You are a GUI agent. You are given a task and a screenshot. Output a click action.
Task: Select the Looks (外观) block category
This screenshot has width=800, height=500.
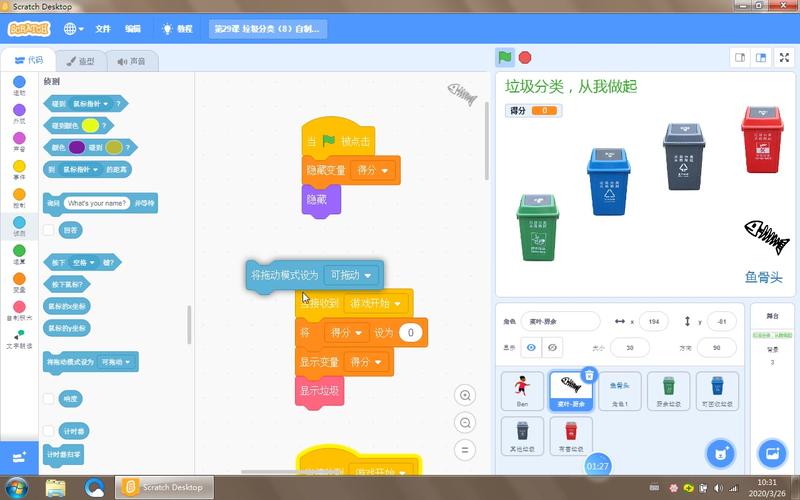tap(19, 114)
